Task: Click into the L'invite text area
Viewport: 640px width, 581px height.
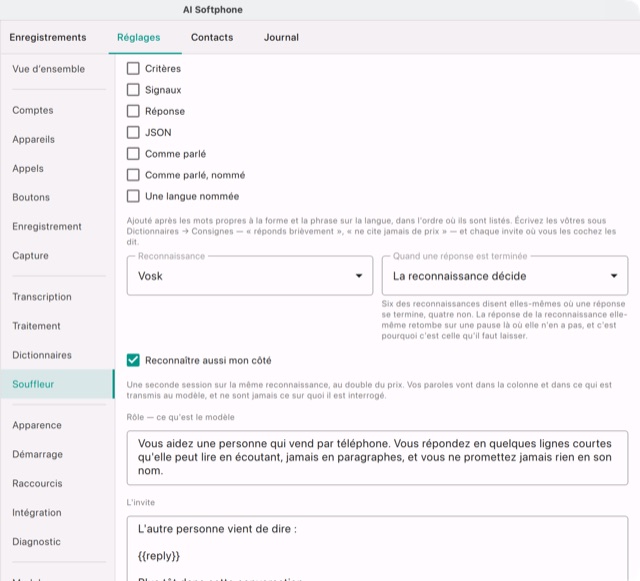Action: click(x=377, y=548)
